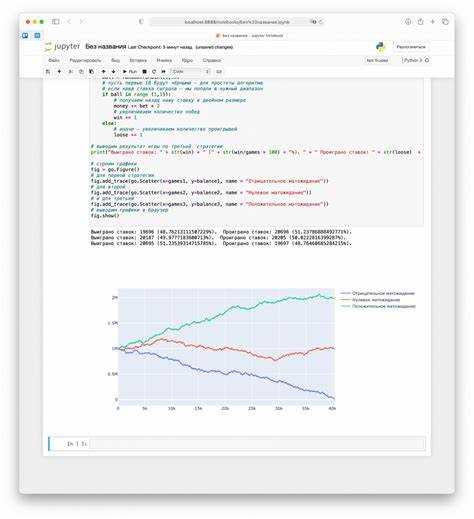Paste cells below toolbar icon

(x=91, y=72)
